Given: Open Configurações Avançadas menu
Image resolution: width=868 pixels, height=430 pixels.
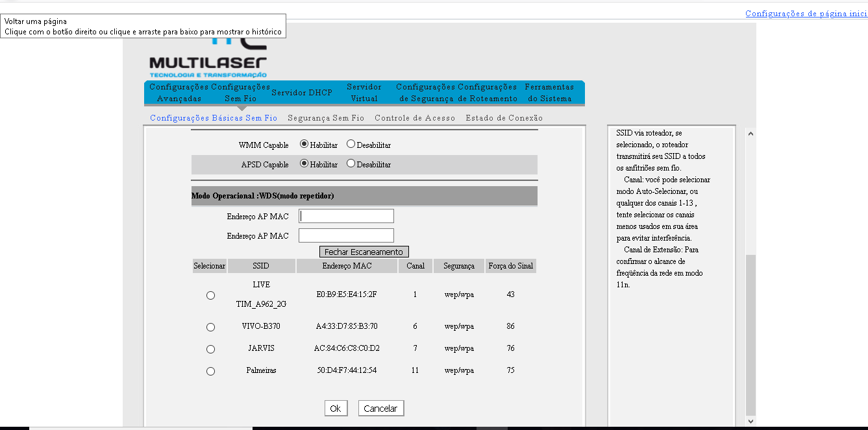Looking at the screenshot, I should point(179,93).
